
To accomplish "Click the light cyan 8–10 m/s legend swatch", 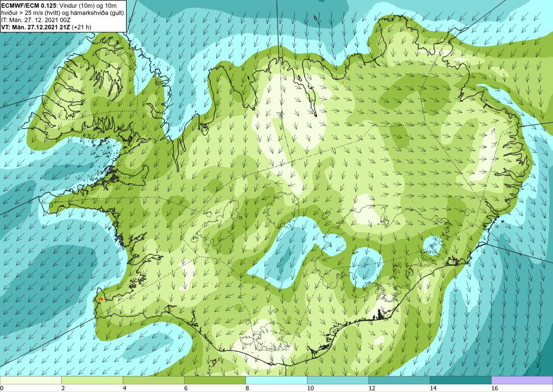I will 276,380.
